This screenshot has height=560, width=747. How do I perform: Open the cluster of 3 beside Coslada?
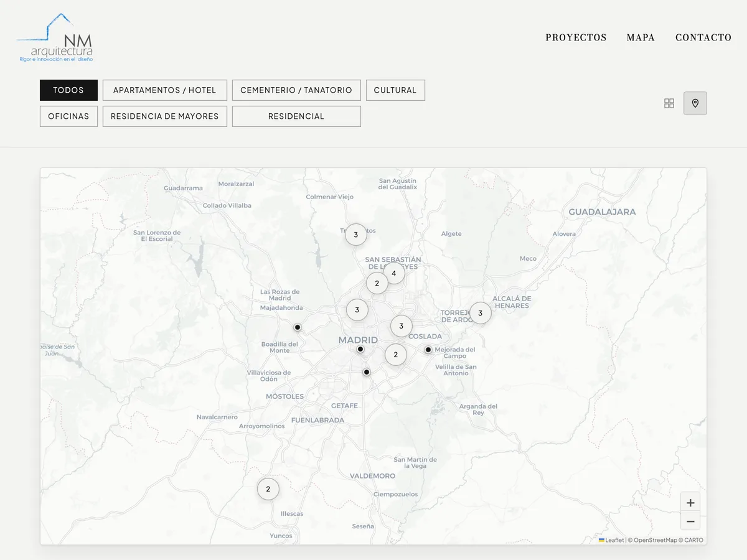[402, 326]
